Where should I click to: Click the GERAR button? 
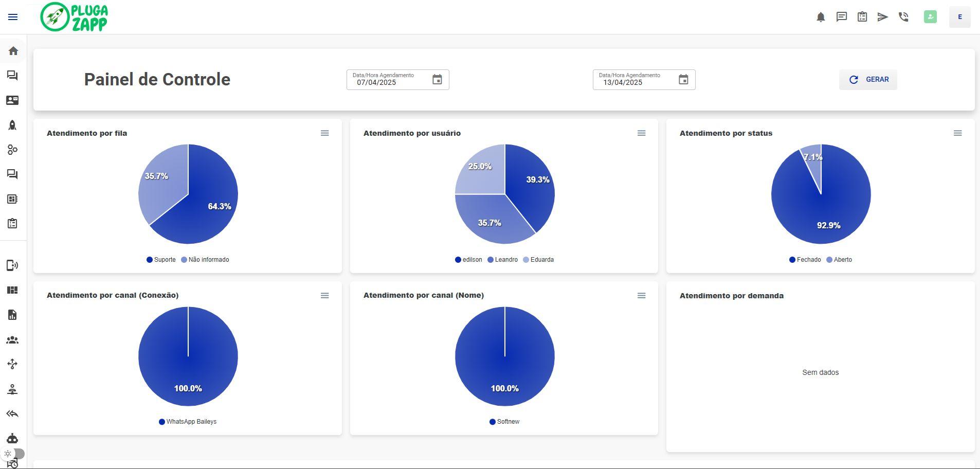coord(868,80)
